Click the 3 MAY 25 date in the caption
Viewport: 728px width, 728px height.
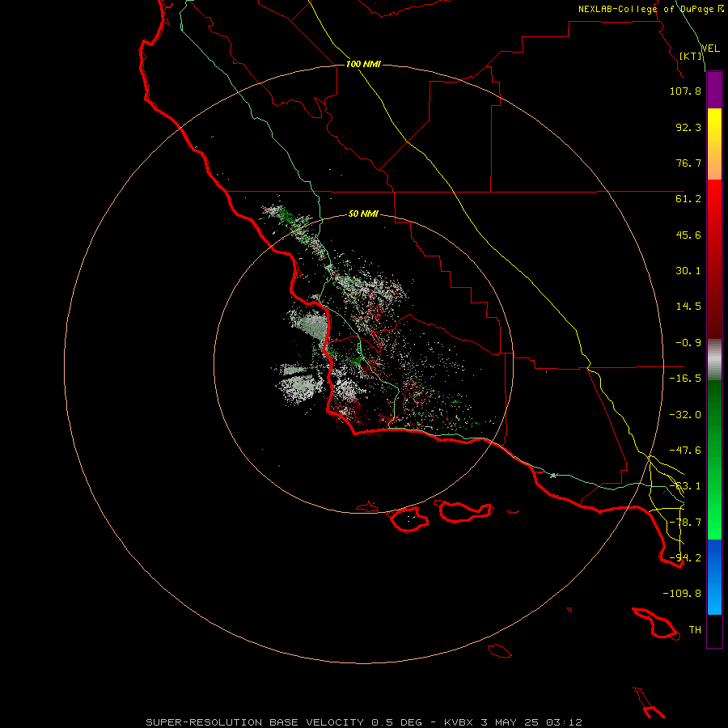pyautogui.click(x=510, y=722)
